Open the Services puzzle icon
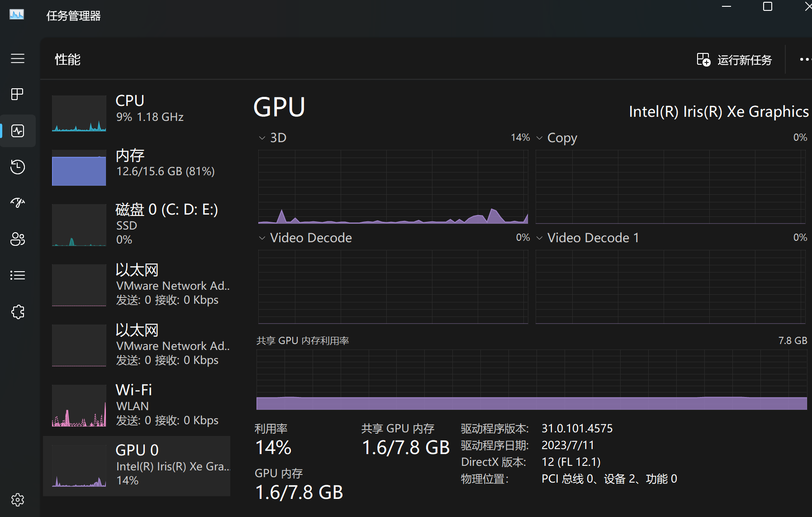 point(18,311)
